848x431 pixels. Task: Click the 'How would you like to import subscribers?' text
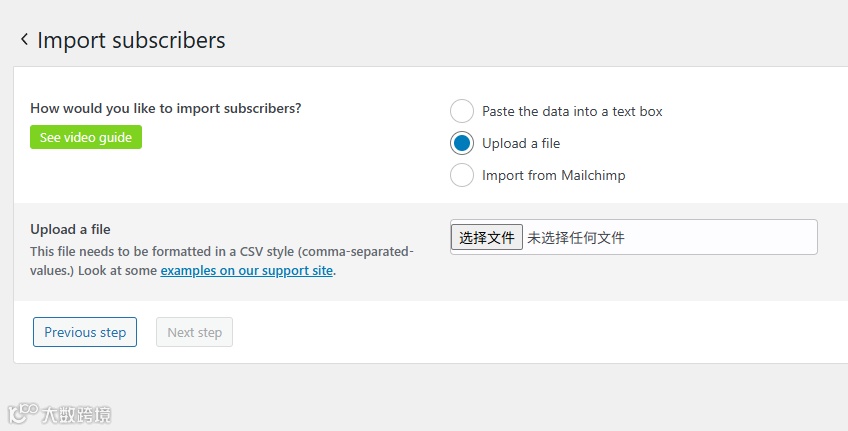pyautogui.click(x=165, y=108)
